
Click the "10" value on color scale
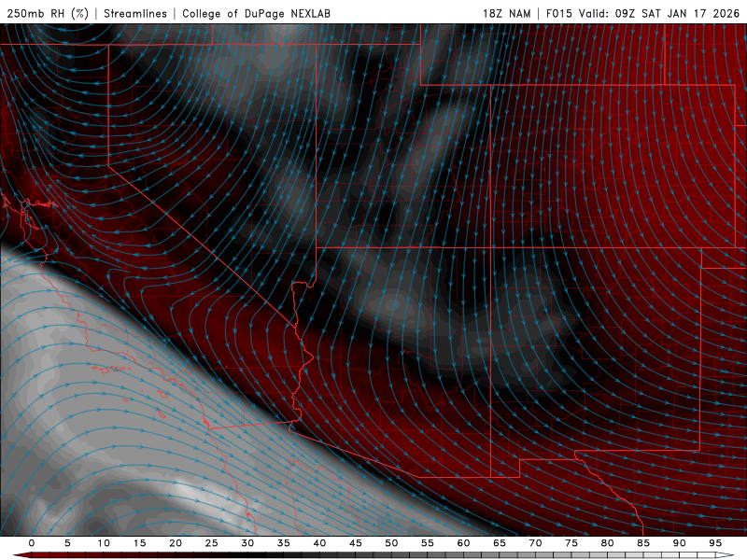(x=104, y=543)
